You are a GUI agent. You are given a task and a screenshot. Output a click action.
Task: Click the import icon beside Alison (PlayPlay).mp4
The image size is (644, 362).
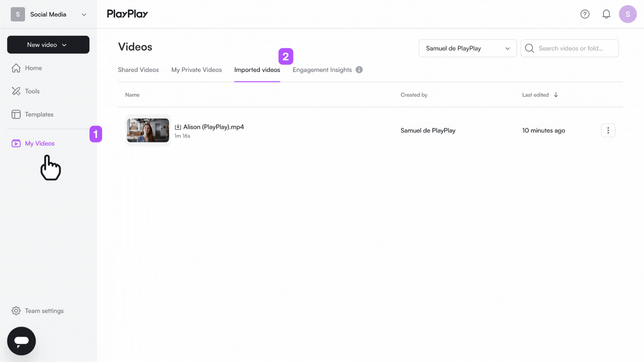(x=178, y=127)
